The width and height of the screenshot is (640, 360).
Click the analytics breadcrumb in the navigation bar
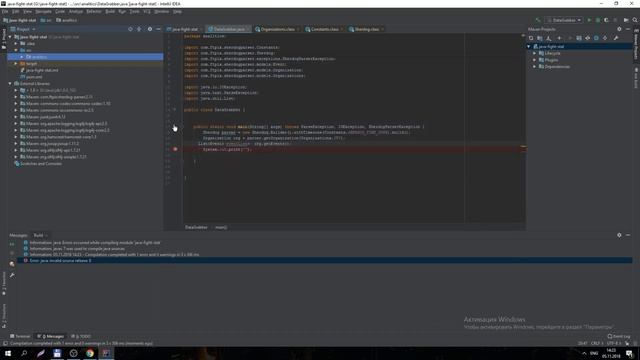pos(67,20)
